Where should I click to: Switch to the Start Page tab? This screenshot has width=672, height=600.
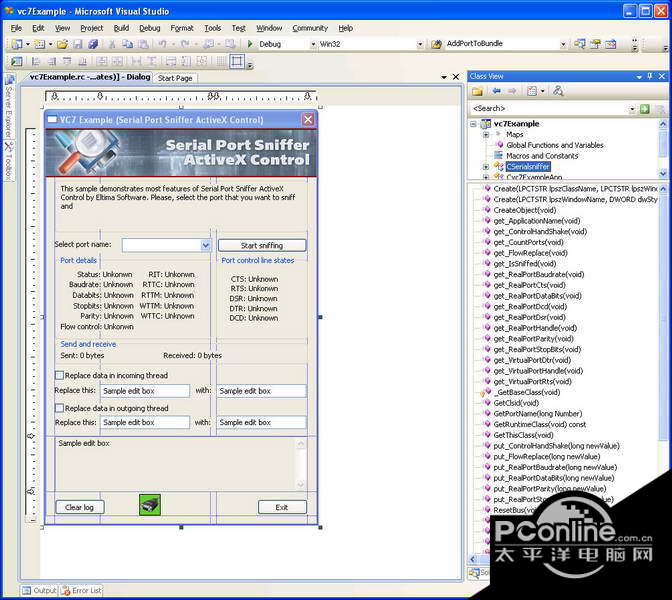[175, 78]
